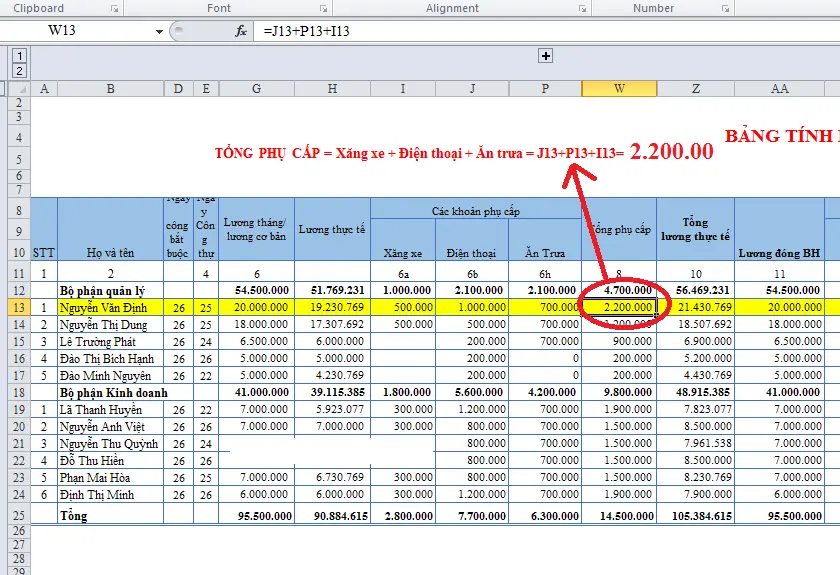Click cell with value 21.430.769

pyautogui.click(x=695, y=308)
